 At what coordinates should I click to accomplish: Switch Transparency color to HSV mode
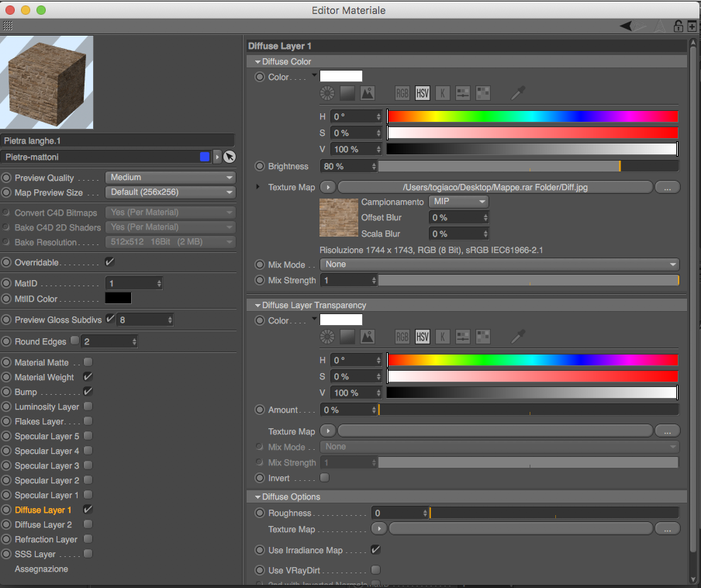[x=423, y=337]
